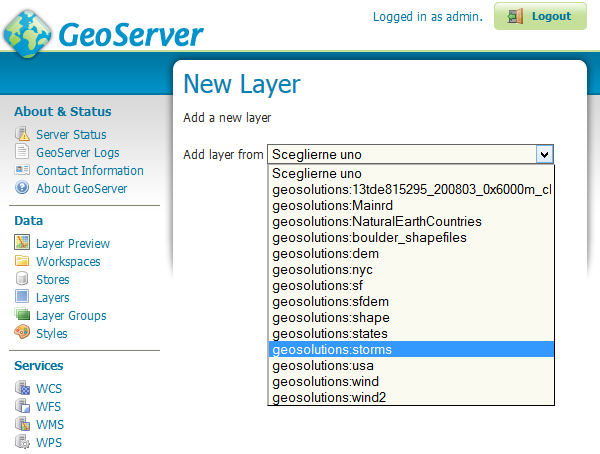This screenshot has height=454, width=600.
Task: Open GeoServer Logs link
Action: point(78,152)
